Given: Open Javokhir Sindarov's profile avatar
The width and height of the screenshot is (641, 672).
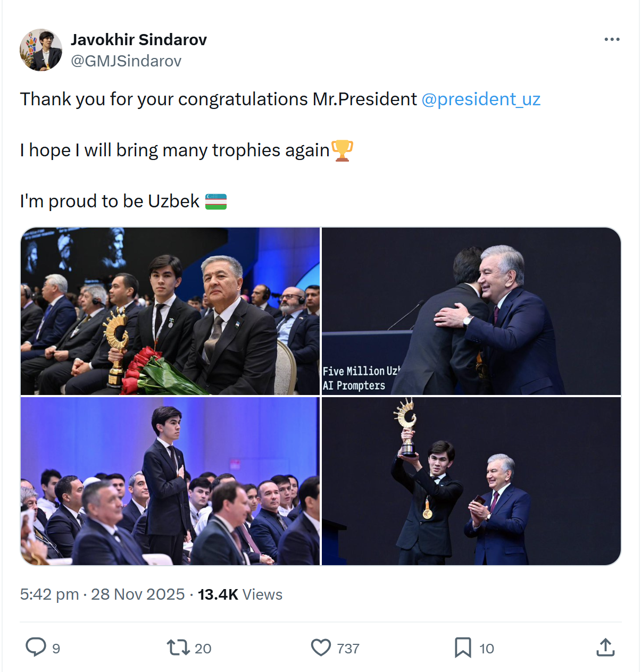Looking at the screenshot, I should tap(41, 50).
